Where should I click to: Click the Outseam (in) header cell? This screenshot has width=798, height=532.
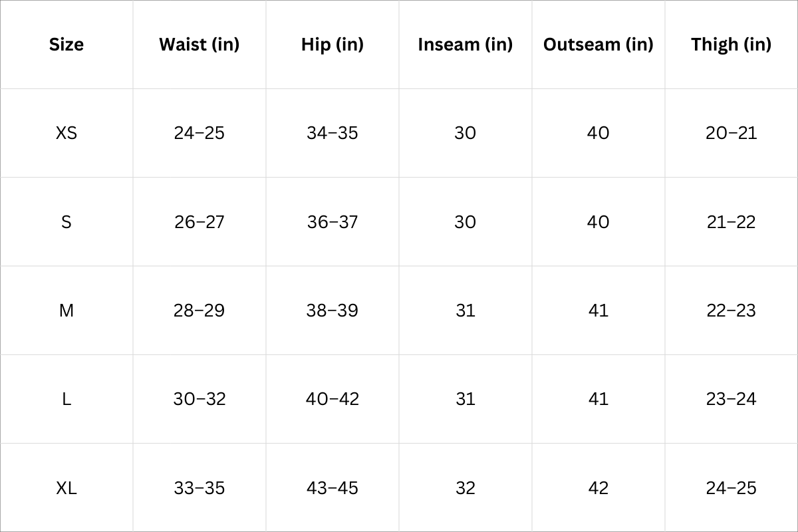(598, 45)
